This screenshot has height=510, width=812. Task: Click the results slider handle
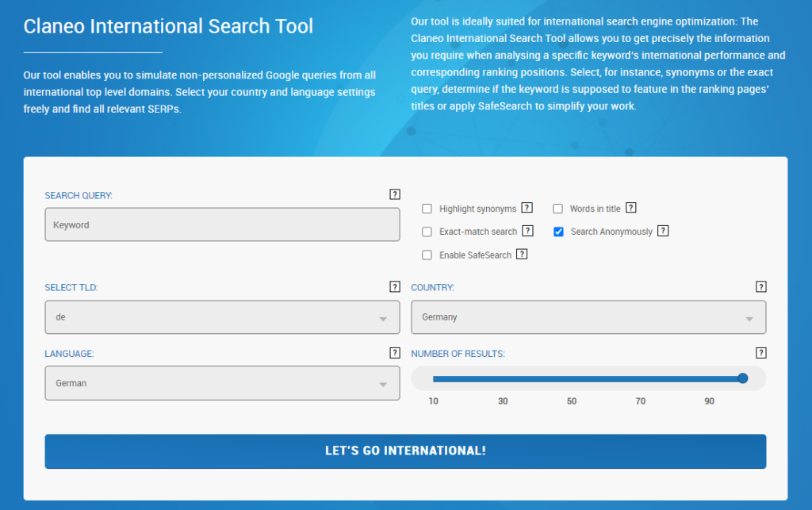(x=742, y=378)
